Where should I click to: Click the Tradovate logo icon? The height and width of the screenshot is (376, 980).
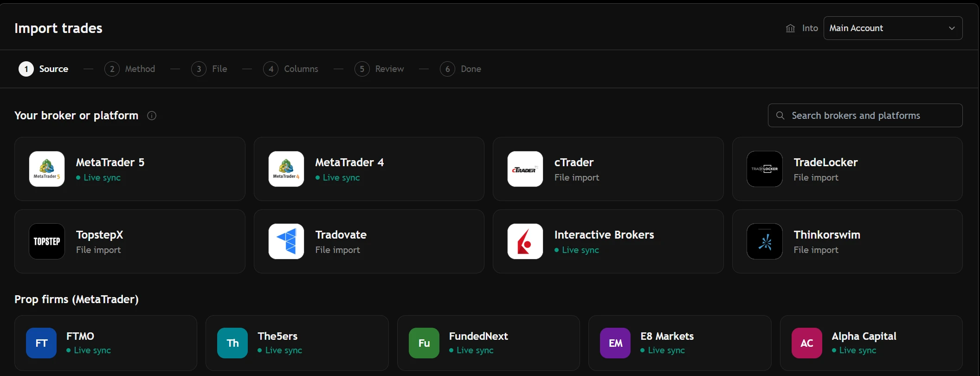[286, 241]
